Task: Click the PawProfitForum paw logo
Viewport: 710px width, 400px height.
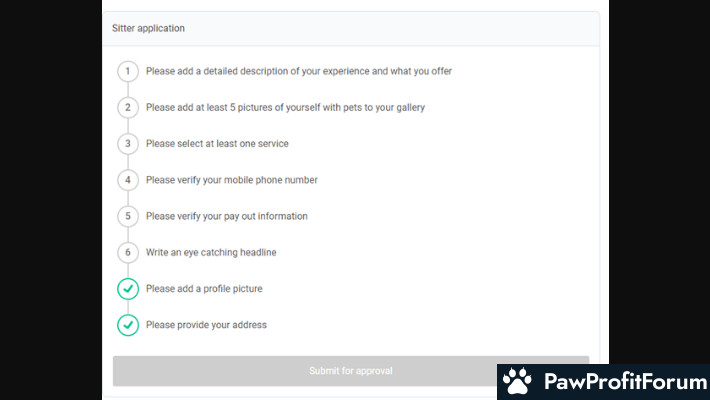Action: 518,381
